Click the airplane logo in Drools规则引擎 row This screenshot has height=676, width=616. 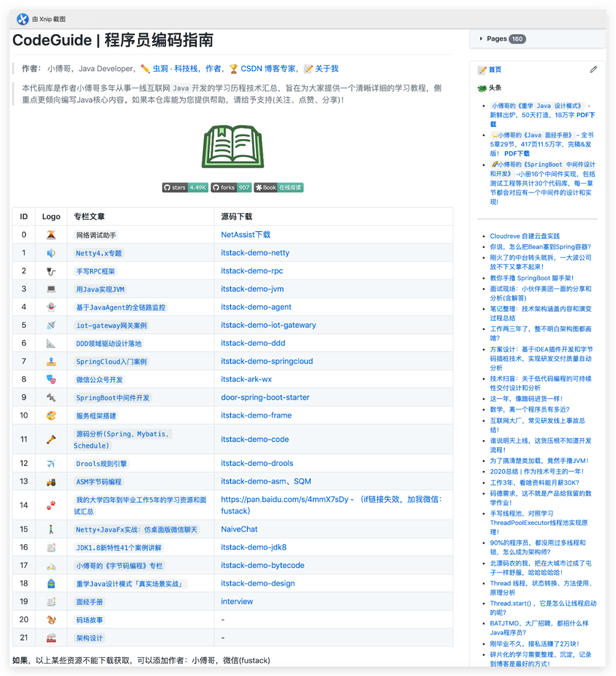tap(51, 463)
